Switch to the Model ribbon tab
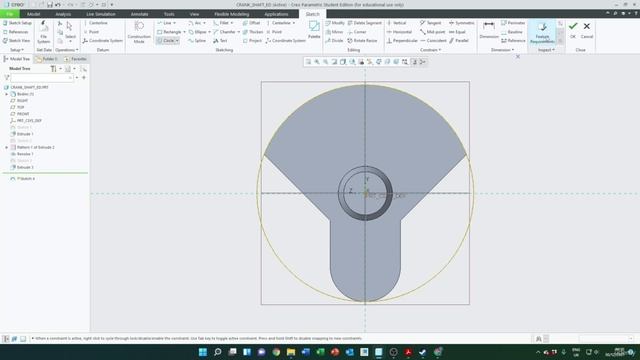640x360 pixels. [x=33, y=14]
